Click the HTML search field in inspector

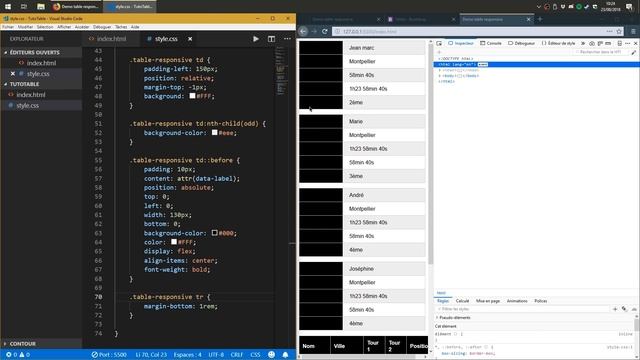(601, 52)
